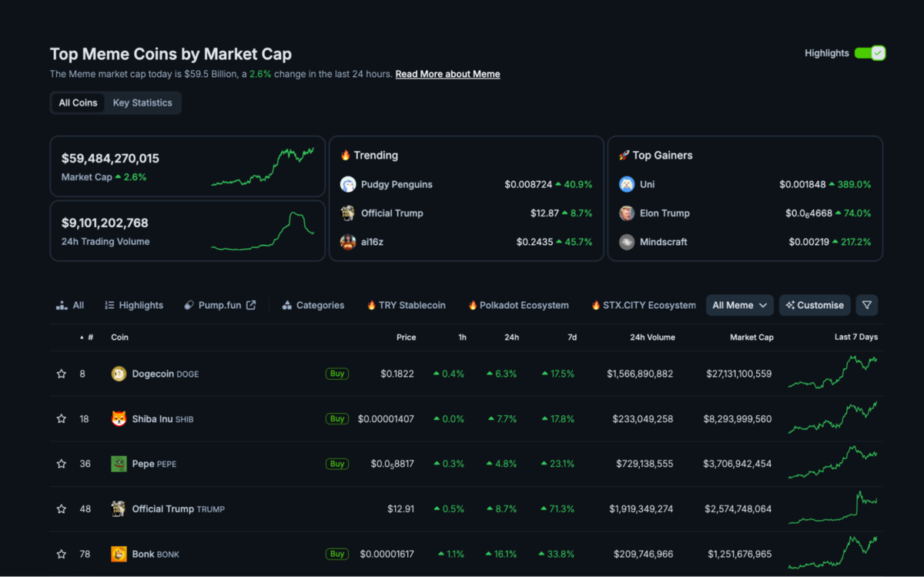This screenshot has width=924, height=577.
Task: Open Dogecoin DOGE coin name
Action: [x=166, y=374]
